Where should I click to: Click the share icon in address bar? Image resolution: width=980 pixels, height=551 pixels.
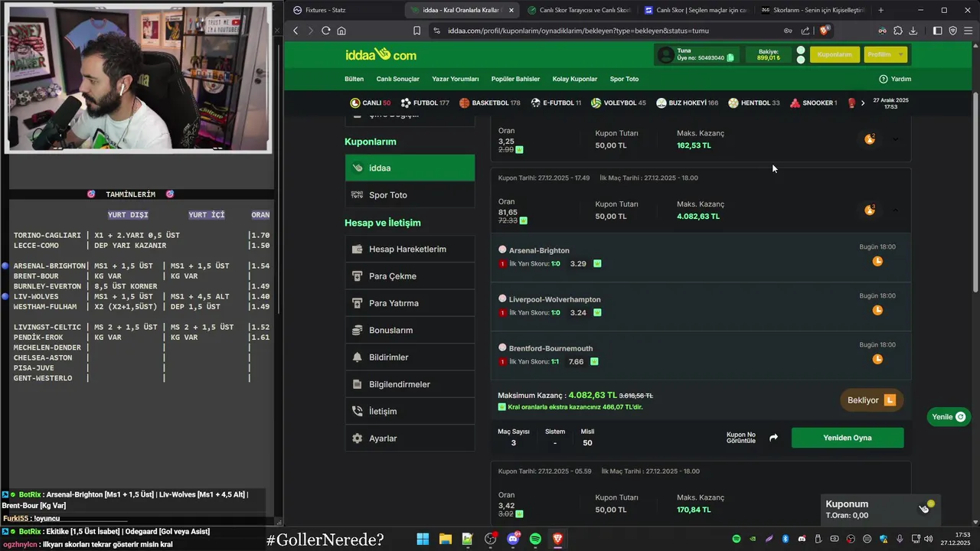(805, 31)
